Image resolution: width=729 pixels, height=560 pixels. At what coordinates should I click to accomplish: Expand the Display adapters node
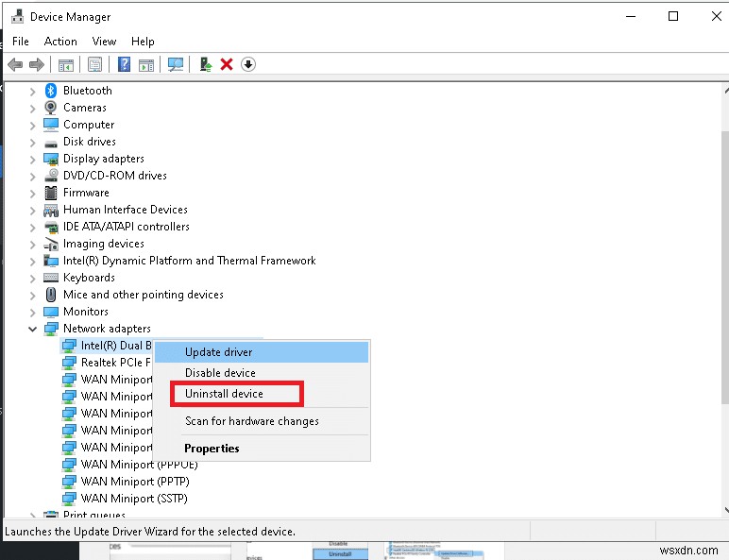click(32, 160)
